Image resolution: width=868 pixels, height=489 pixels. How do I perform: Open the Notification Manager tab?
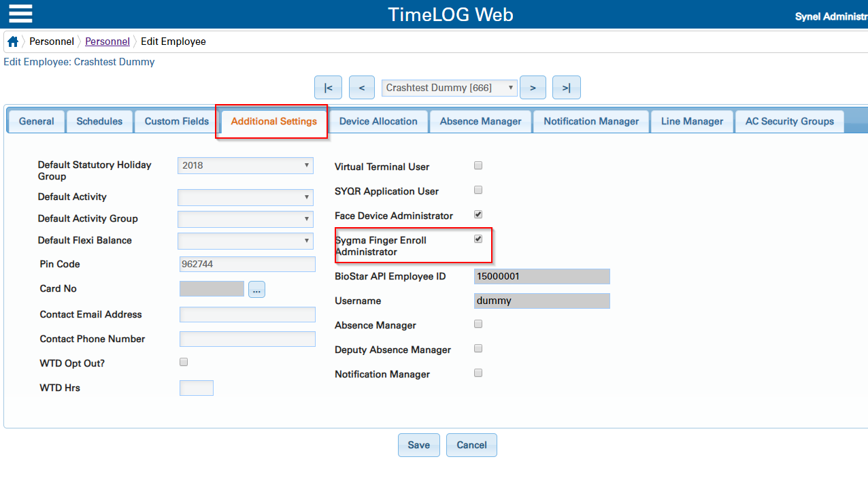click(591, 121)
